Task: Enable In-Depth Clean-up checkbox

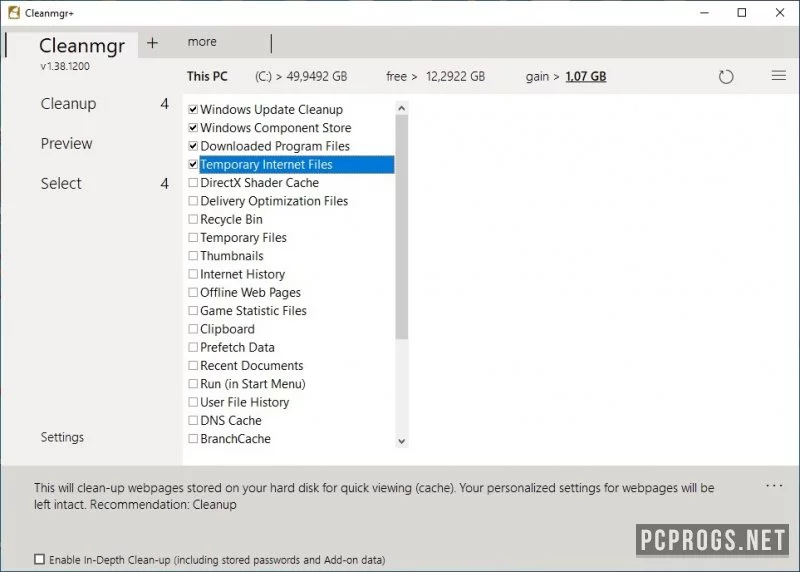Action: click(39, 559)
